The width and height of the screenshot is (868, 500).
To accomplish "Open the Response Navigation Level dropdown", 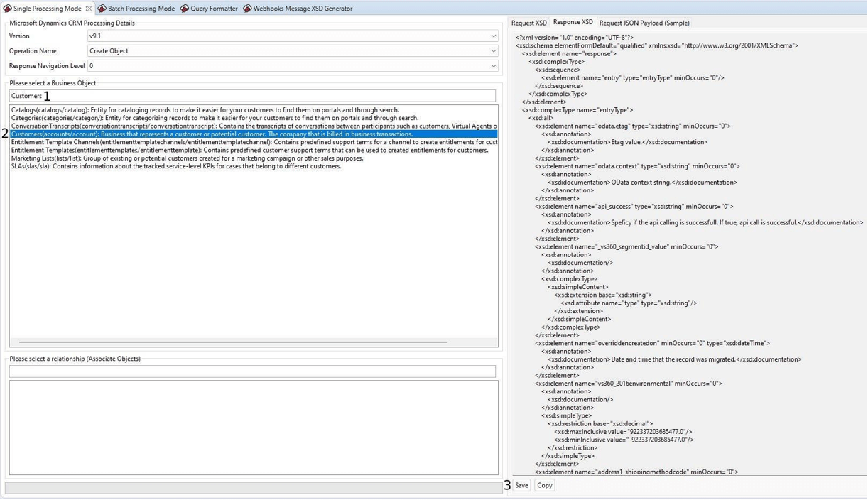I will click(293, 66).
